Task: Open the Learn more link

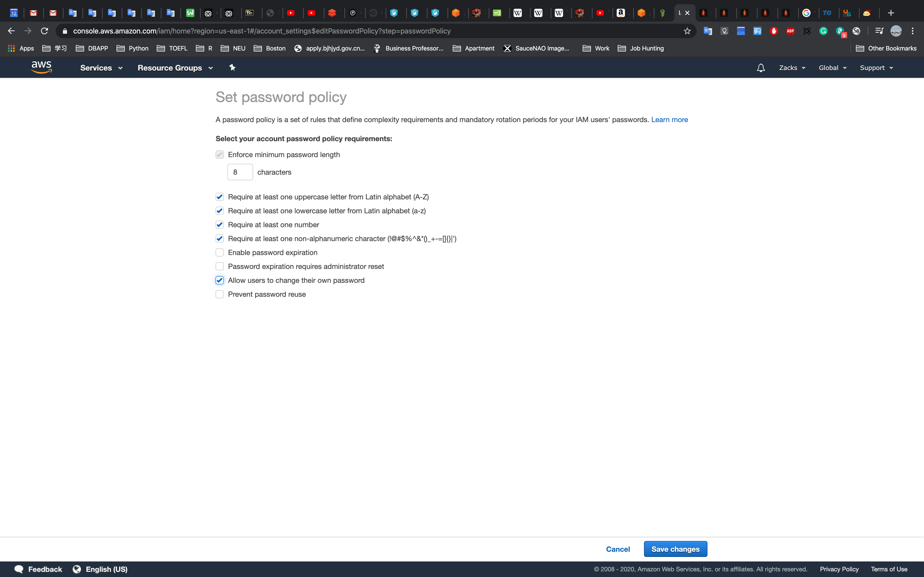Action: point(669,120)
